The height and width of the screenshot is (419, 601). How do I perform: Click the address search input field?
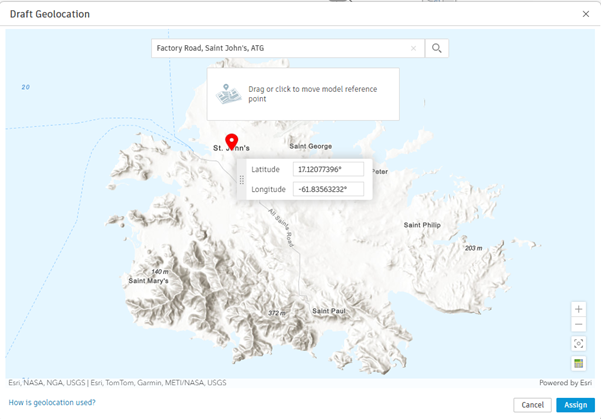(282, 48)
